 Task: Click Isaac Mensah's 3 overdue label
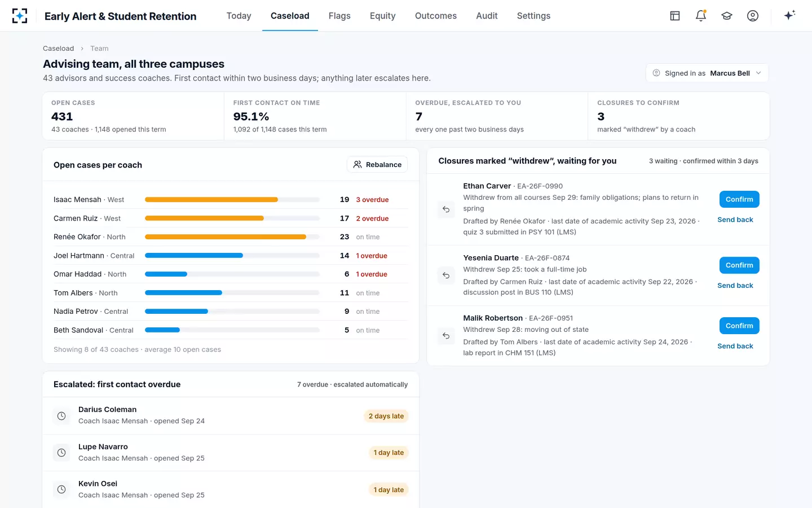tap(372, 200)
